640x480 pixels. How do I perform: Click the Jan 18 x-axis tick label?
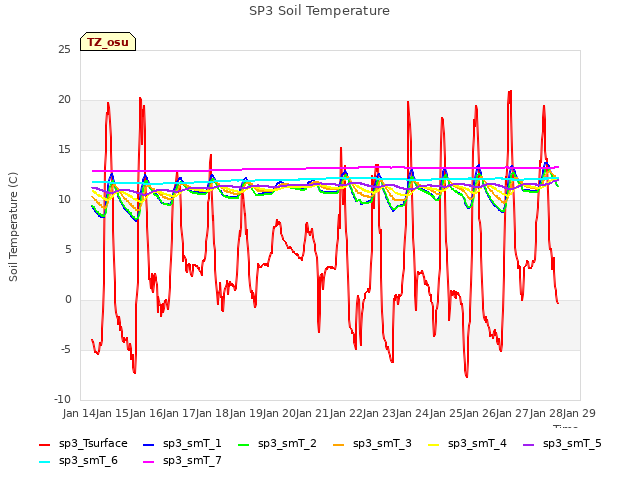213,413
